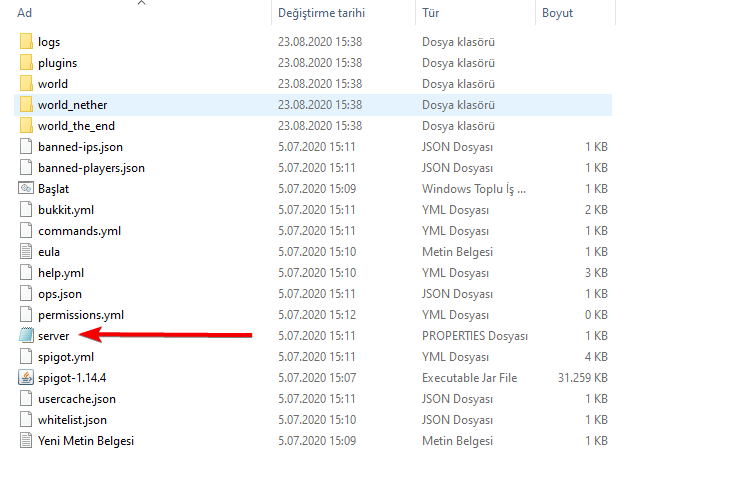Select the file name "Yeni Metin Belgesi"
754x482 pixels.
pos(86,441)
